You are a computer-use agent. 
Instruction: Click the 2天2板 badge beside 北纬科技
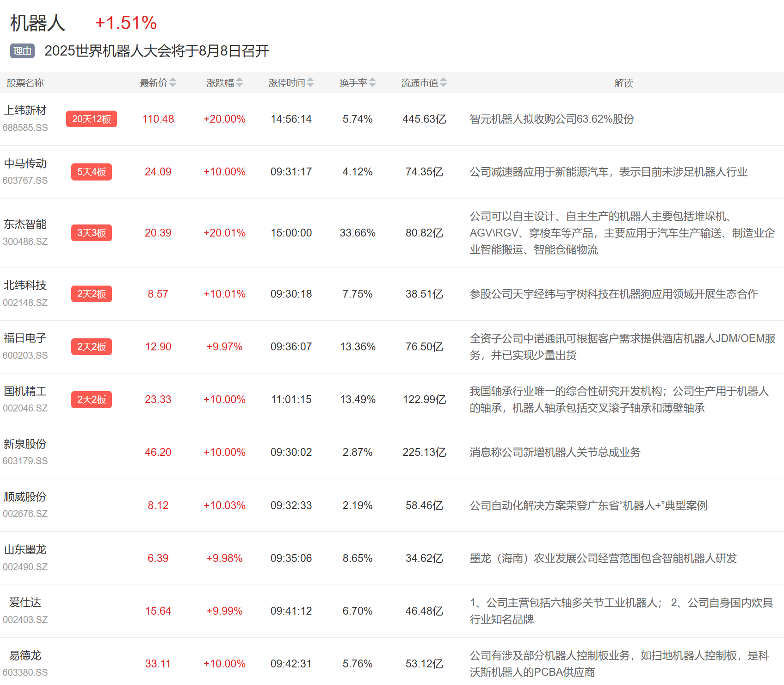[92, 294]
